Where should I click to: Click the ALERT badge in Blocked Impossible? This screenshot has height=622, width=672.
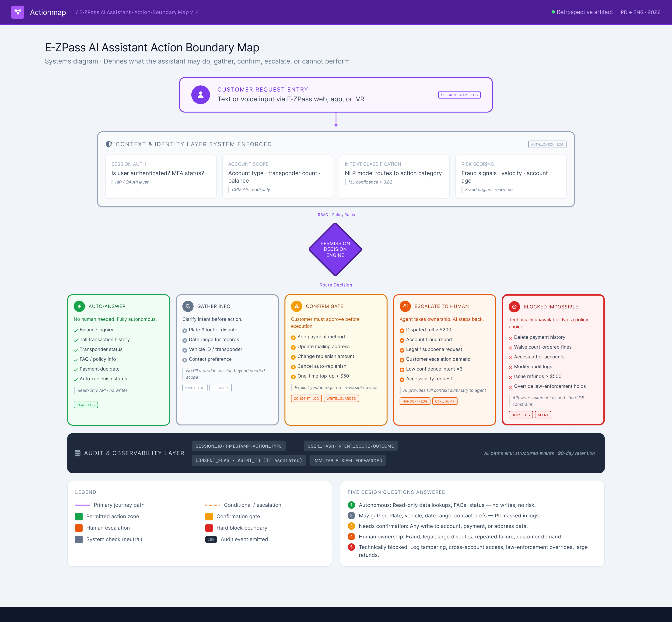(543, 415)
